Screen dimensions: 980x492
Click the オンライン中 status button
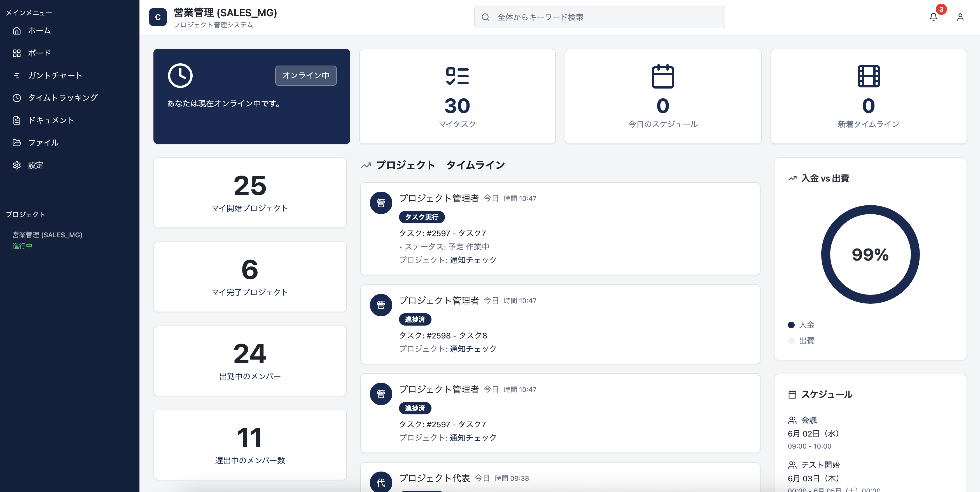[x=305, y=75]
